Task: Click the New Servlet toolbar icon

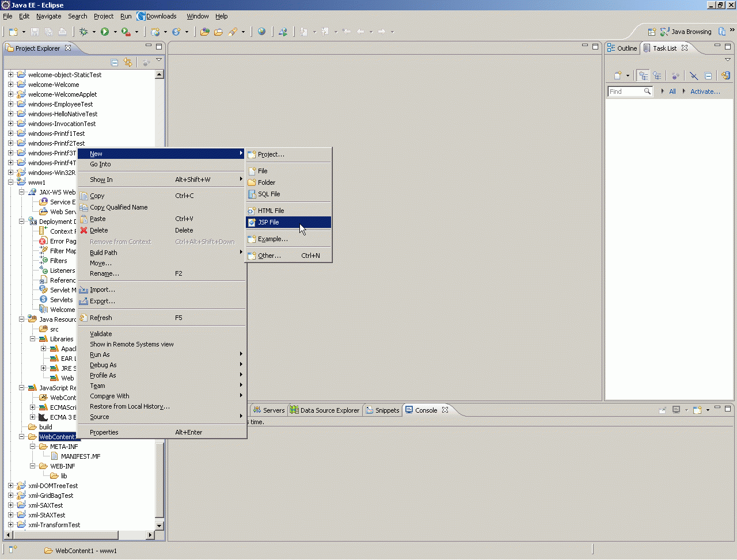Action: [x=177, y=32]
